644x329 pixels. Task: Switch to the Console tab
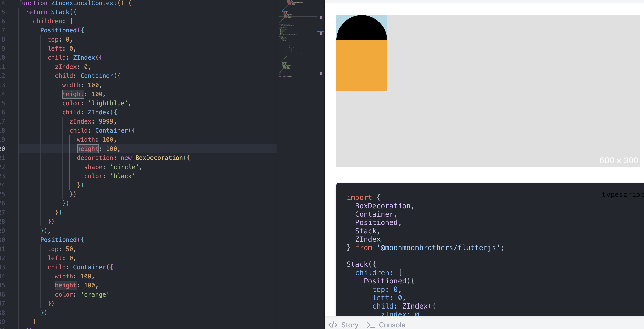click(392, 325)
